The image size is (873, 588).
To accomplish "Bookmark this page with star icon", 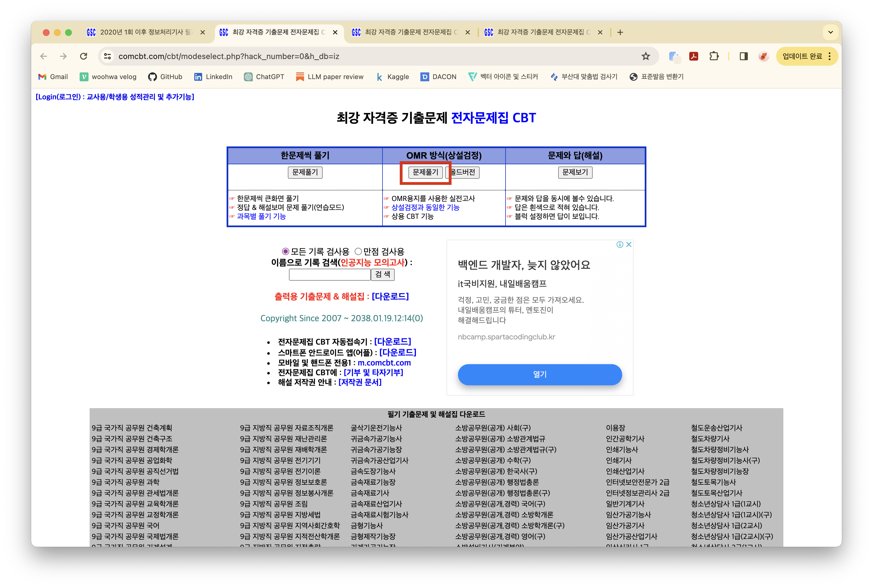I will (645, 56).
